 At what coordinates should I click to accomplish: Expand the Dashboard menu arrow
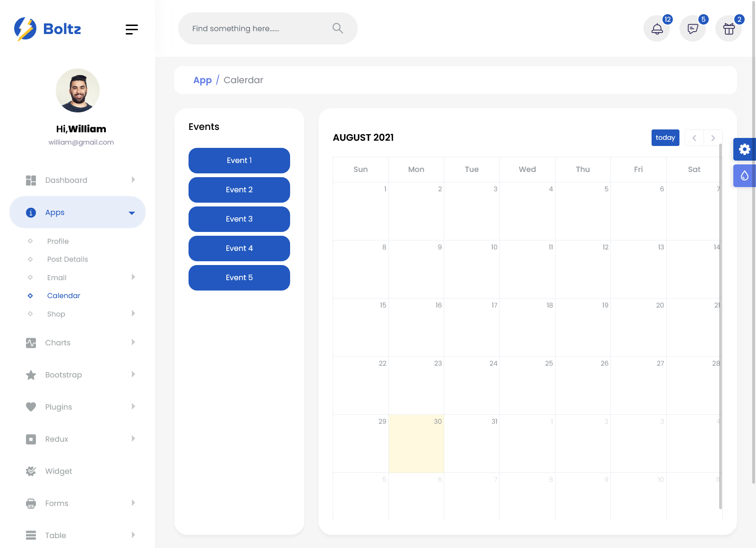coord(133,180)
